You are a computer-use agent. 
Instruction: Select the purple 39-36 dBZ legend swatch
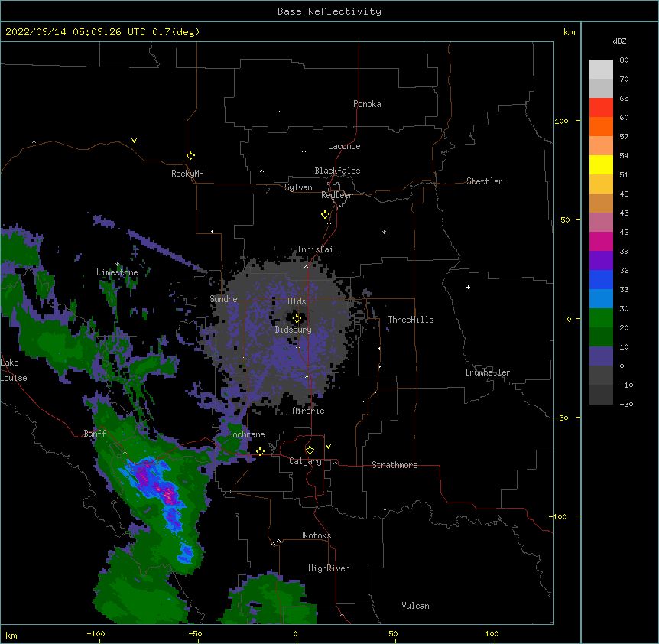601,261
